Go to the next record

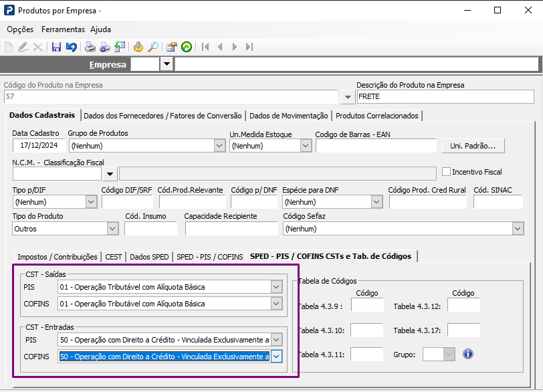point(235,47)
